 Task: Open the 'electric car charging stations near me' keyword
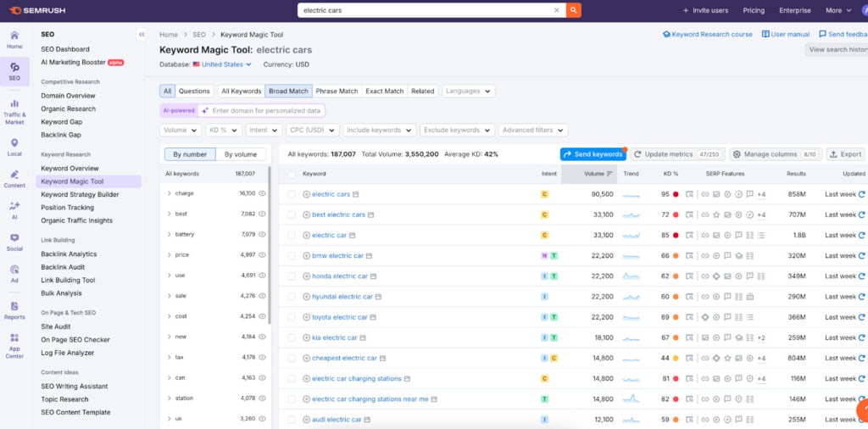pos(370,399)
